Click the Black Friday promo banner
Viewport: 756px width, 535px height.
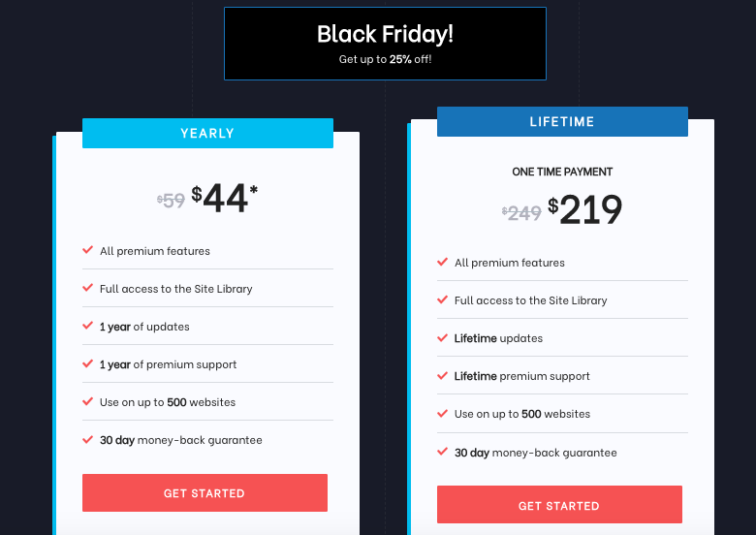coord(385,44)
